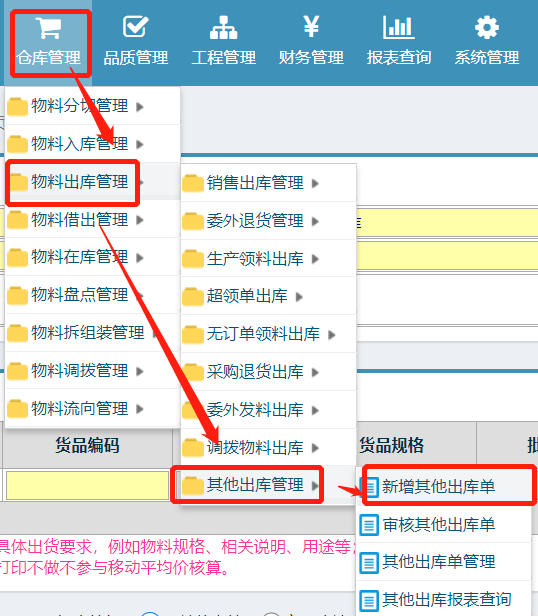This screenshot has width=538, height=616.
Task: Open the 工程管理 hierarchy icon
Action: click(x=223, y=28)
